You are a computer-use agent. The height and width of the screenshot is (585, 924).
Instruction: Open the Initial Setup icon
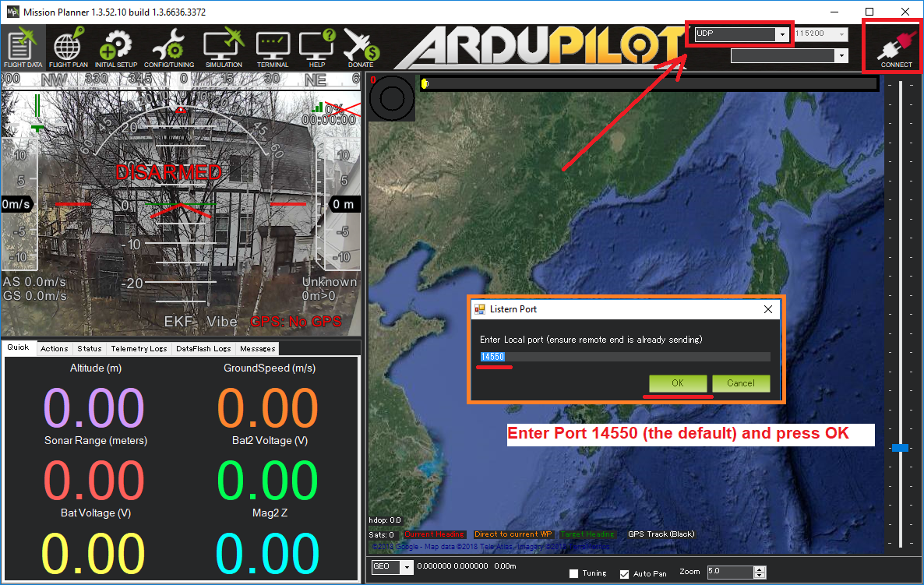(x=116, y=48)
